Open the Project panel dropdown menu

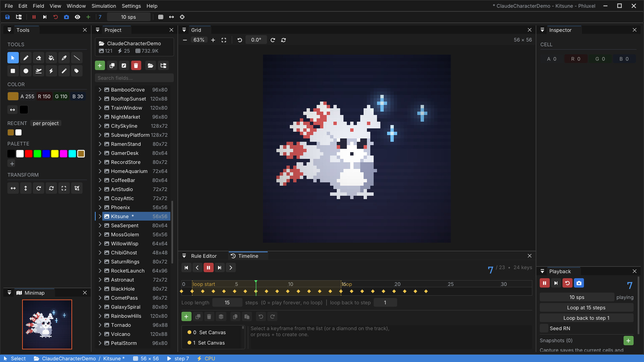pyautogui.click(x=98, y=30)
